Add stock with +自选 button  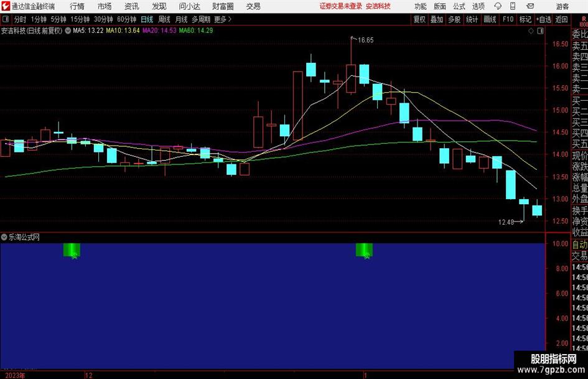[x=544, y=19]
